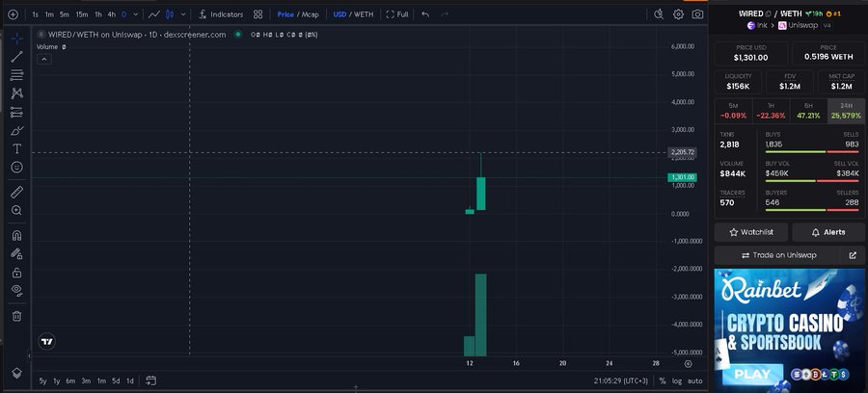Click the redo arrow
Viewport: 868px width, 393px height.
pos(445,14)
